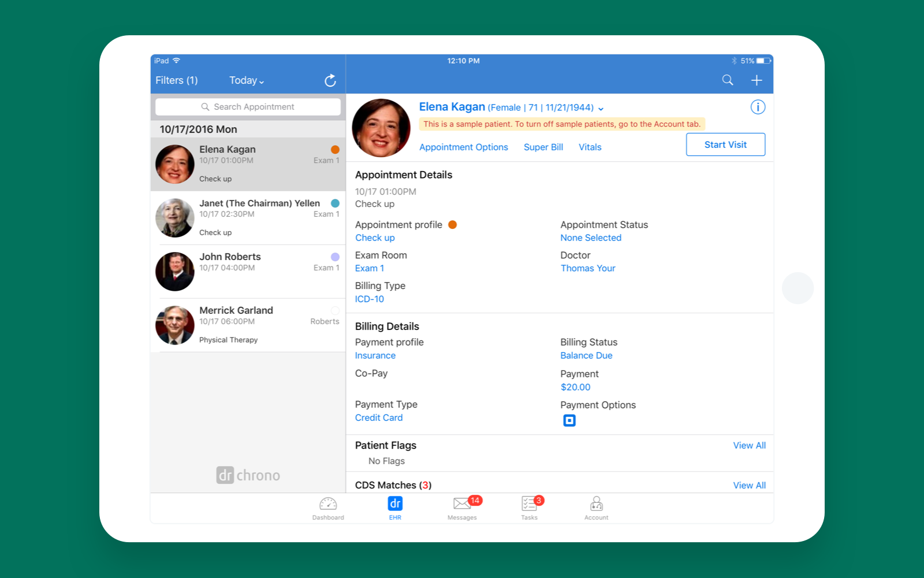The height and width of the screenshot is (578, 924).
Task: View all CDS Matches
Action: pos(749,486)
